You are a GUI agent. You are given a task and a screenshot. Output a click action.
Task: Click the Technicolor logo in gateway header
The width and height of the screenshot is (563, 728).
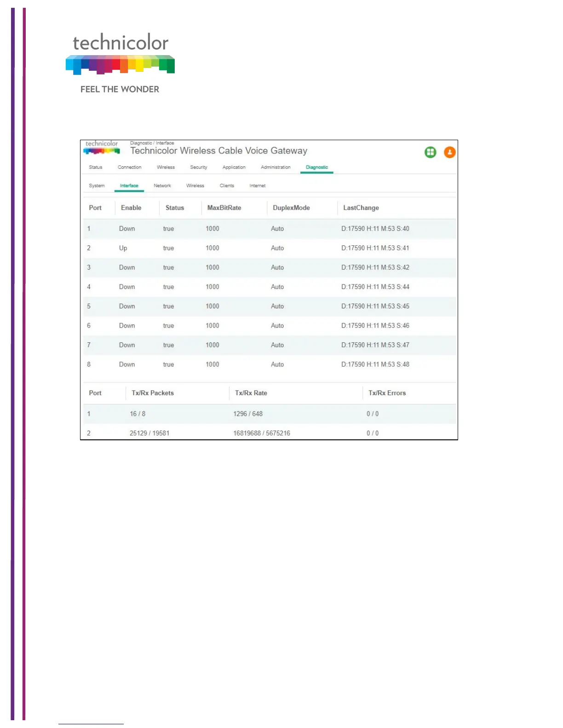tap(102, 147)
